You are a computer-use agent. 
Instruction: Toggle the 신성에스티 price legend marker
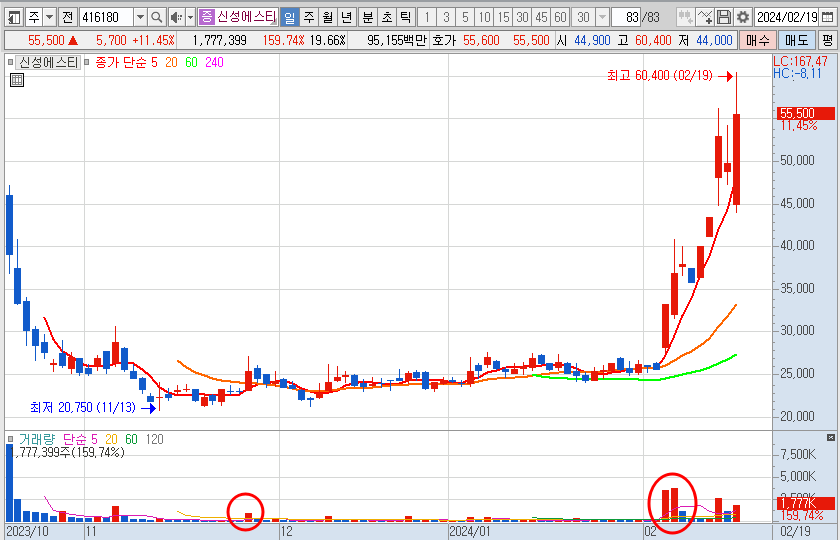(x=11, y=63)
